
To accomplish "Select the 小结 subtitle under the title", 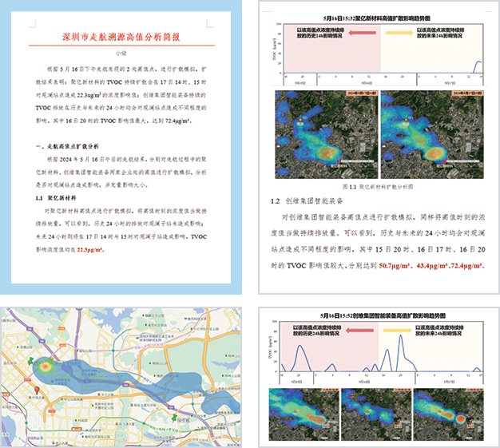I will pos(121,54).
